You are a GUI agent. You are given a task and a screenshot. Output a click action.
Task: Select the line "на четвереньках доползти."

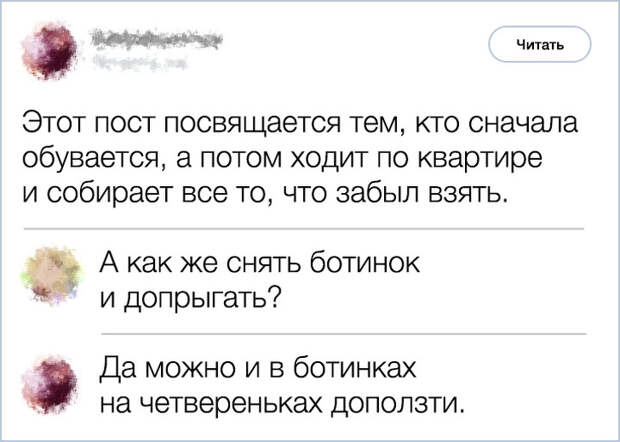284,403
